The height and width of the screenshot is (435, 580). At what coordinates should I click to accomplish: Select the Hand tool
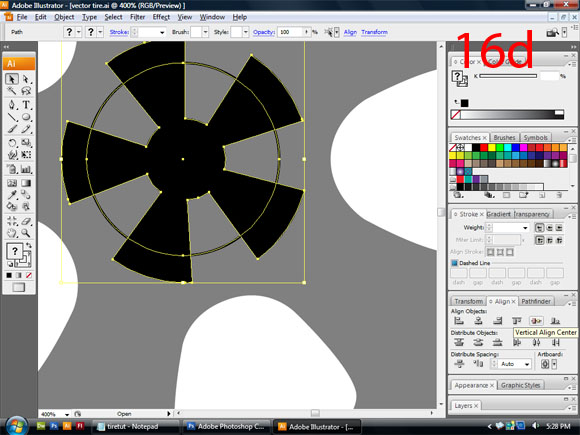click(x=12, y=233)
